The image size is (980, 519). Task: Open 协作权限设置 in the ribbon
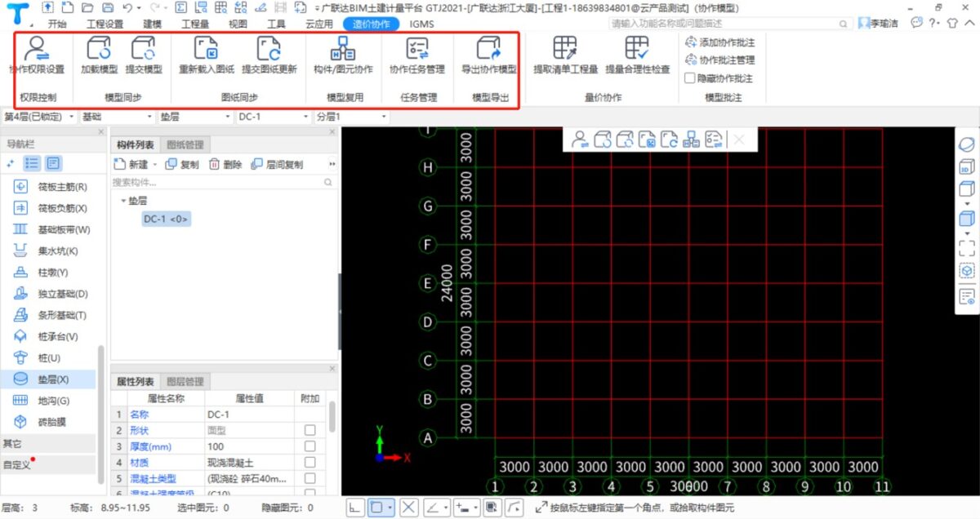[36, 55]
